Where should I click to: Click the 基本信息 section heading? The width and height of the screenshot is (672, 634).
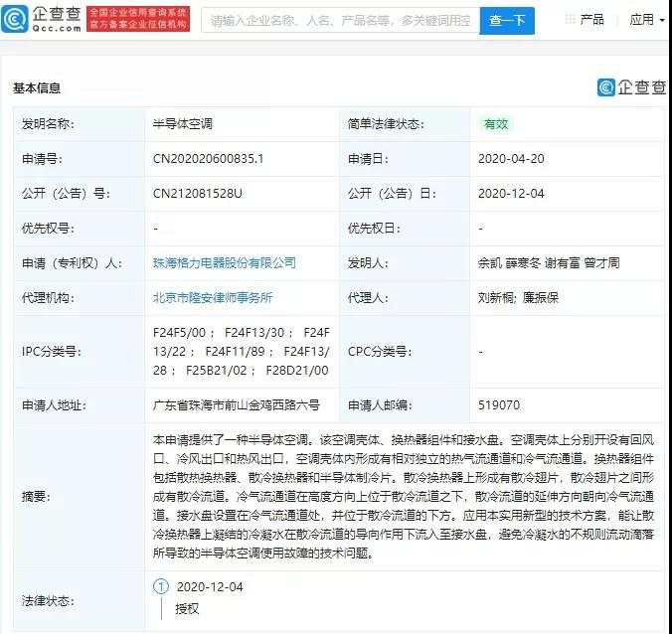37,88
